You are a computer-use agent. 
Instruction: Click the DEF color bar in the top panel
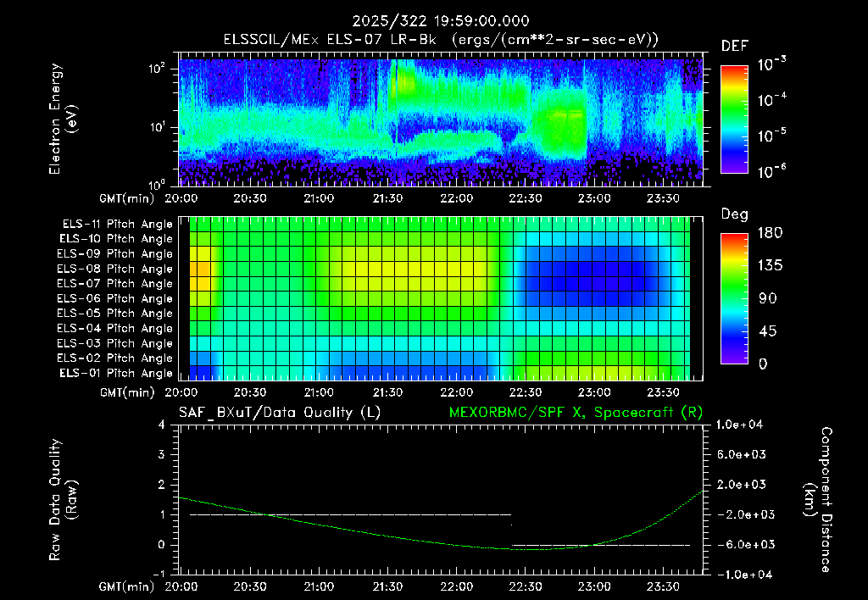pyautogui.click(x=734, y=119)
